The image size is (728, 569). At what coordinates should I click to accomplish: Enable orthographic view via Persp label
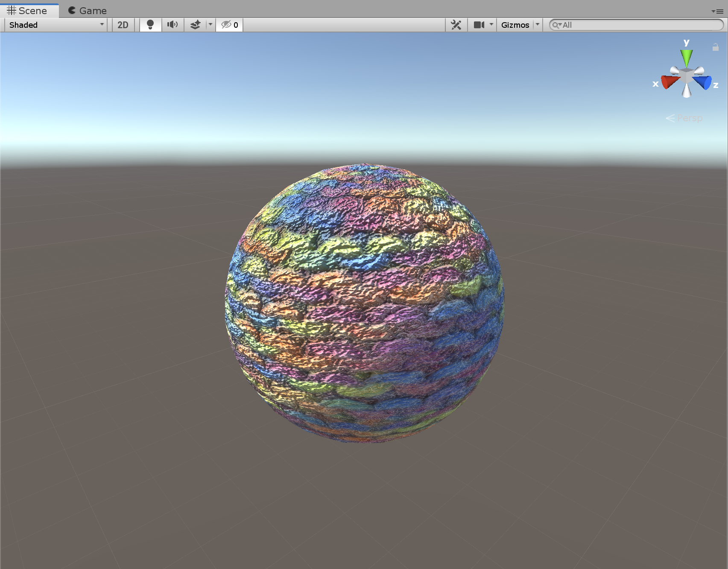point(690,118)
